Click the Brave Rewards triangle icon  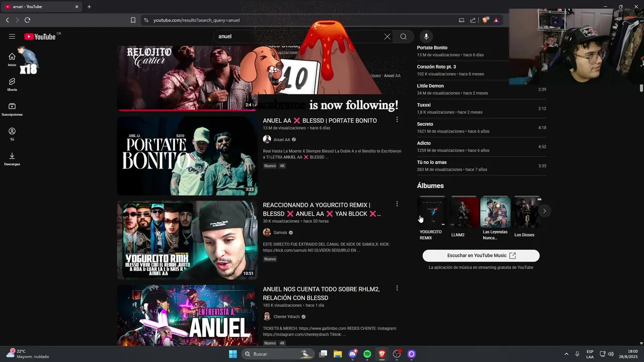tap(496, 20)
